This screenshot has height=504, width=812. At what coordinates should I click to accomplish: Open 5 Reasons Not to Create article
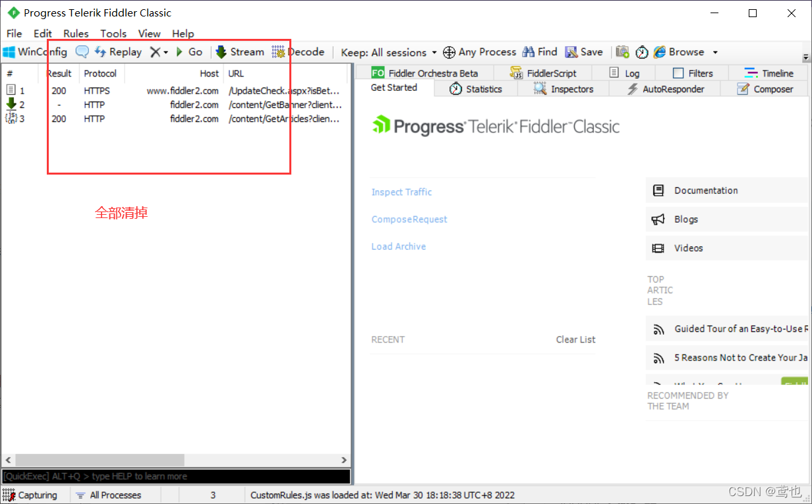click(728, 358)
